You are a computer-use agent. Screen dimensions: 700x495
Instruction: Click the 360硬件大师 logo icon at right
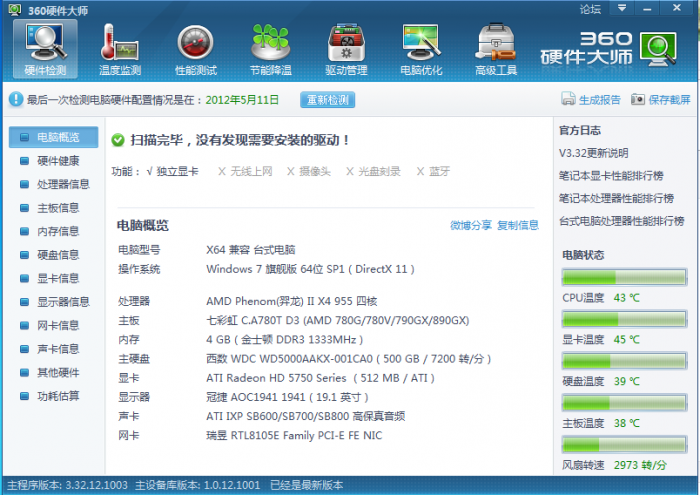tap(658, 49)
